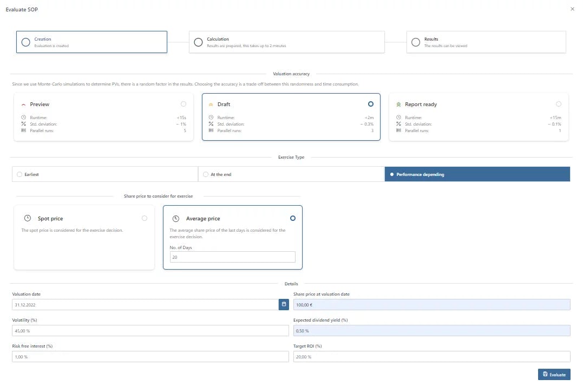The width and height of the screenshot is (583, 392).
Task: Click the Target ROI (%) field
Action: pyautogui.click(x=431, y=357)
